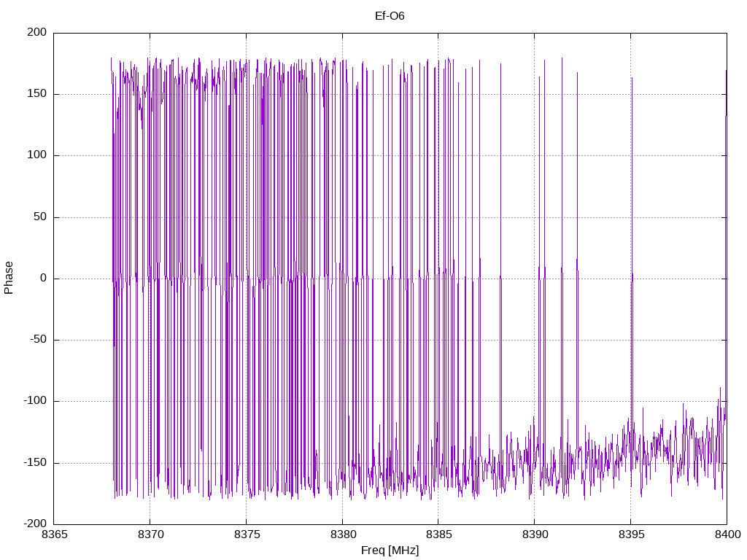The height and width of the screenshot is (560, 747).
Task: Click the Freq [MHz] x-axis label
Action: [x=390, y=550]
